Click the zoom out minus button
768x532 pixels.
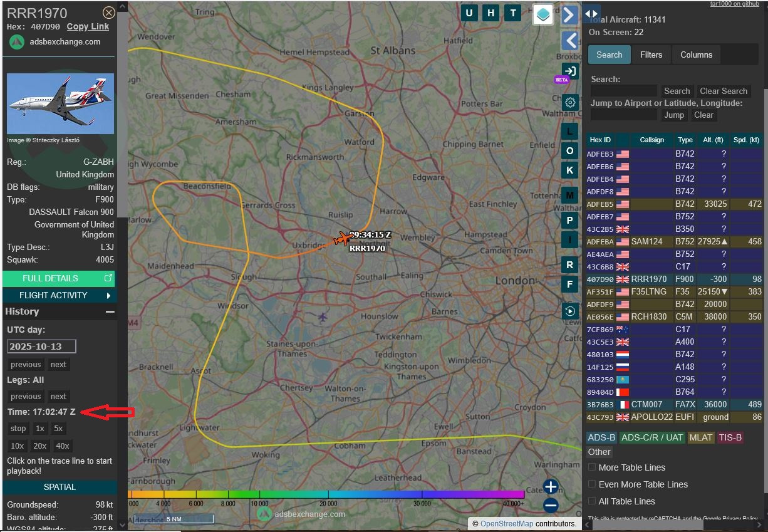551,505
